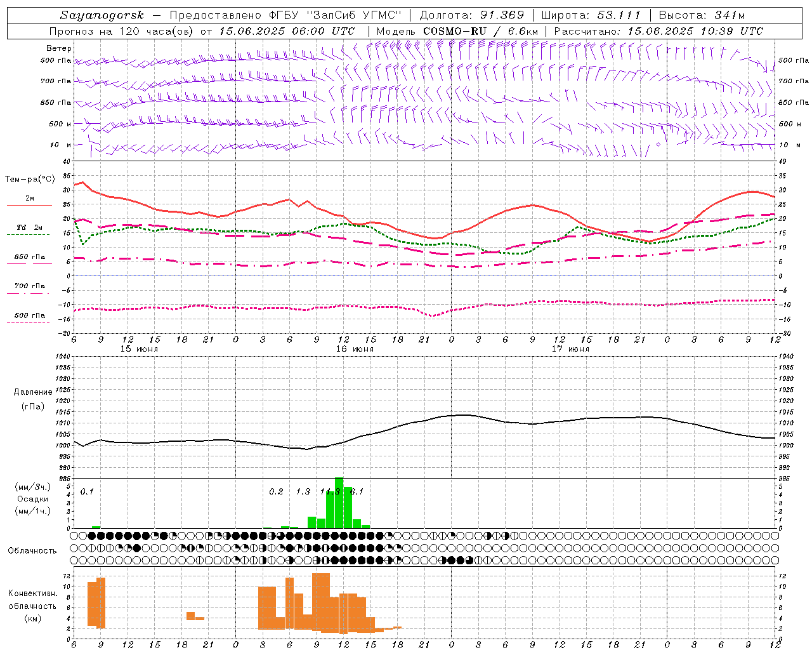Click the '1.3' precipitation total value
Image resolution: width=812 pixels, height=650 pixels.
(x=303, y=491)
